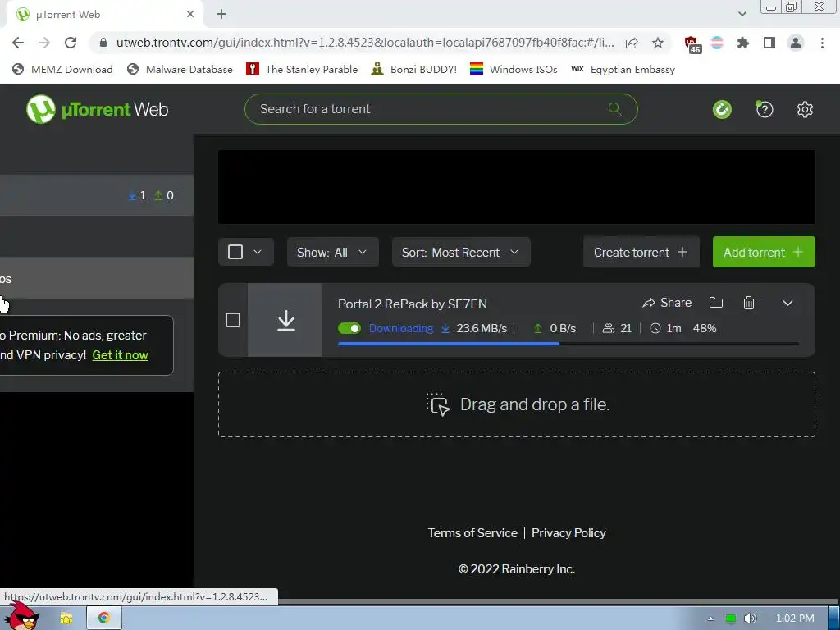Click the share page icon in address bar

(x=632, y=43)
